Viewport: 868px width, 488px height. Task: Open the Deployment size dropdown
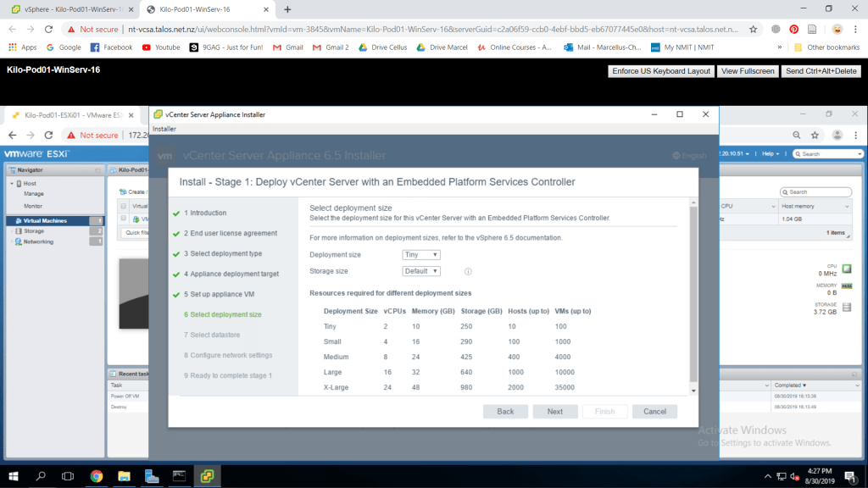pos(421,254)
